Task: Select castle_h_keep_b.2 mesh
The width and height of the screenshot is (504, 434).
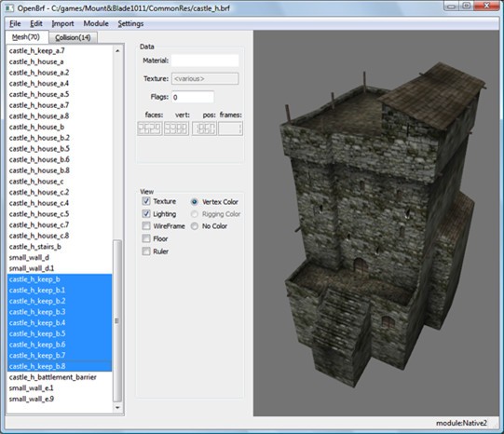Action: pyautogui.click(x=60, y=302)
